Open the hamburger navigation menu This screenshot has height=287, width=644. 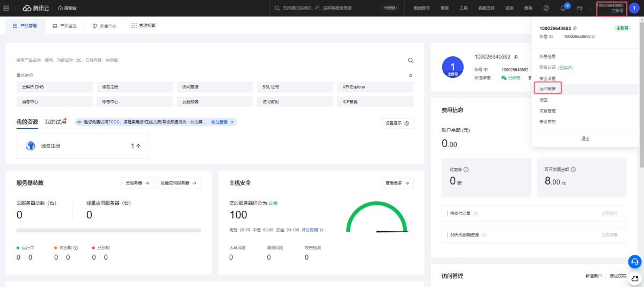(x=6, y=8)
